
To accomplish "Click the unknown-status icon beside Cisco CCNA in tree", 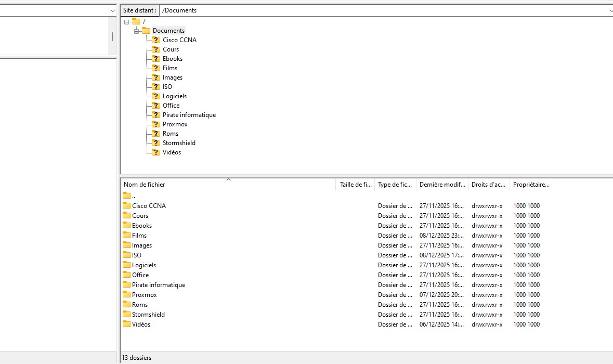I will click(156, 40).
